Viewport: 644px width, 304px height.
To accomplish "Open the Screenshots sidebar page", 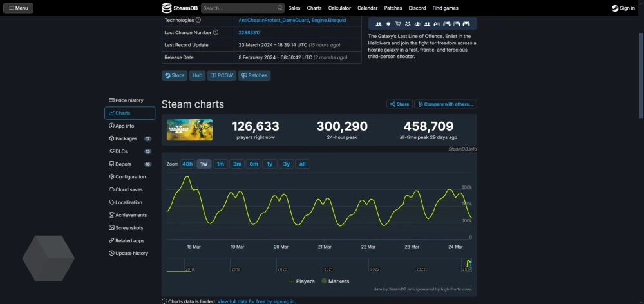I will [x=129, y=228].
